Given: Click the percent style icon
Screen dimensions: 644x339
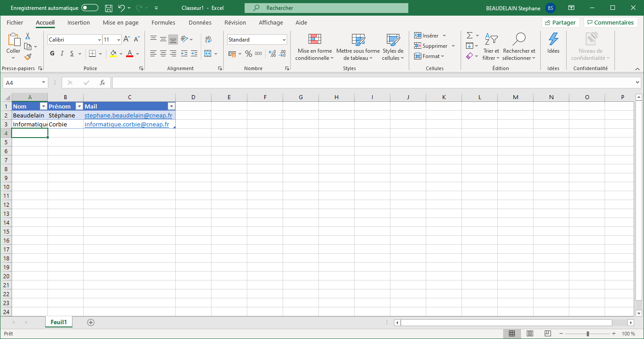Looking at the screenshot, I should (248, 54).
